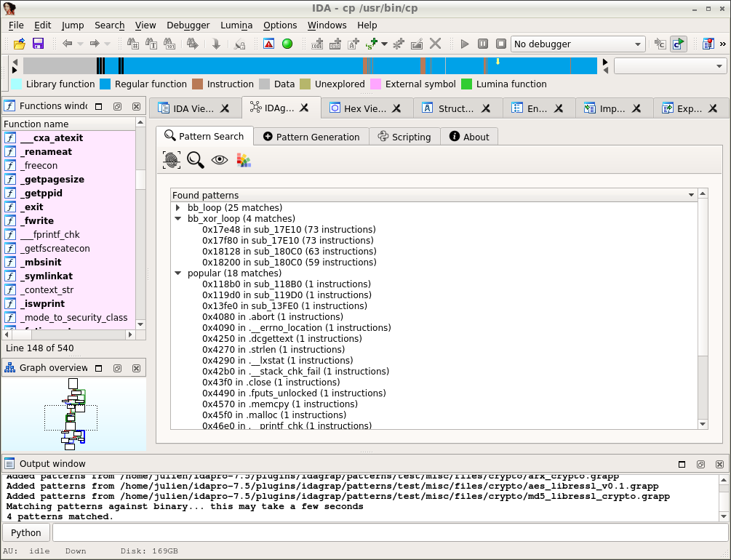Click the red warning triangle icon
This screenshot has height=560, width=731.
click(268, 44)
